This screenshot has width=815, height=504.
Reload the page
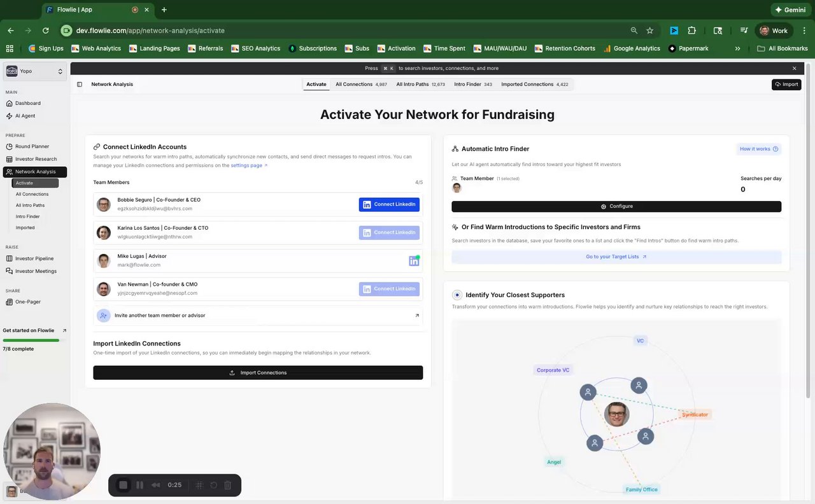pos(45,31)
